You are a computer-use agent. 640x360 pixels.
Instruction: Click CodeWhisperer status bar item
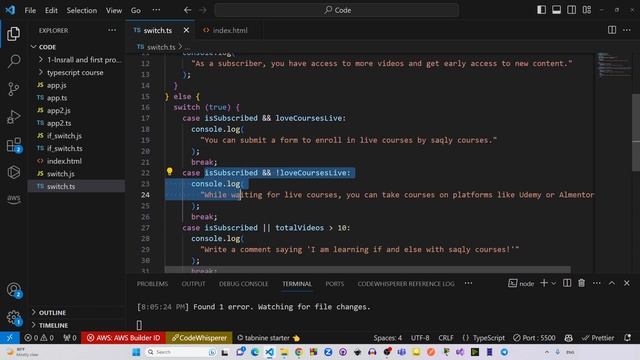click(199, 338)
